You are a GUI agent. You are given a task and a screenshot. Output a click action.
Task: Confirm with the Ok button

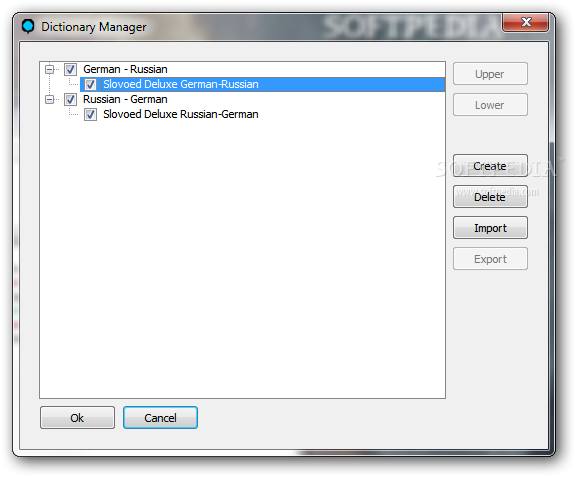(x=77, y=418)
